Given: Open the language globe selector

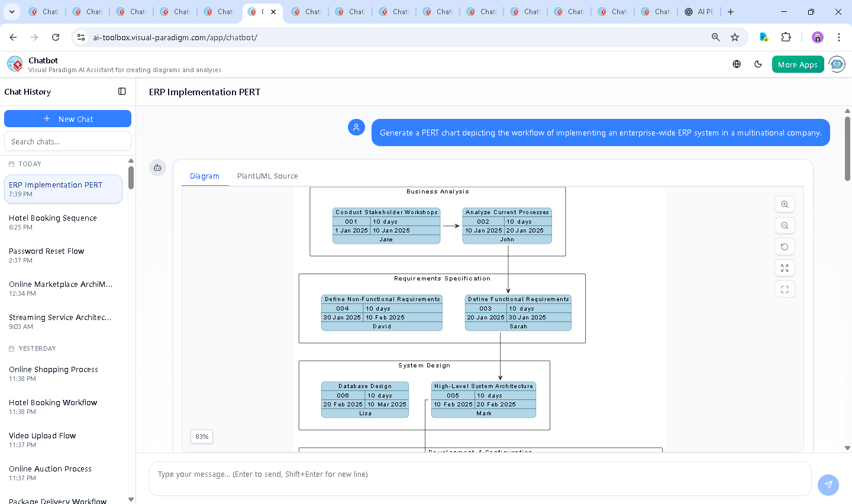Looking at the screenshot, I should [x=737, y=64].
